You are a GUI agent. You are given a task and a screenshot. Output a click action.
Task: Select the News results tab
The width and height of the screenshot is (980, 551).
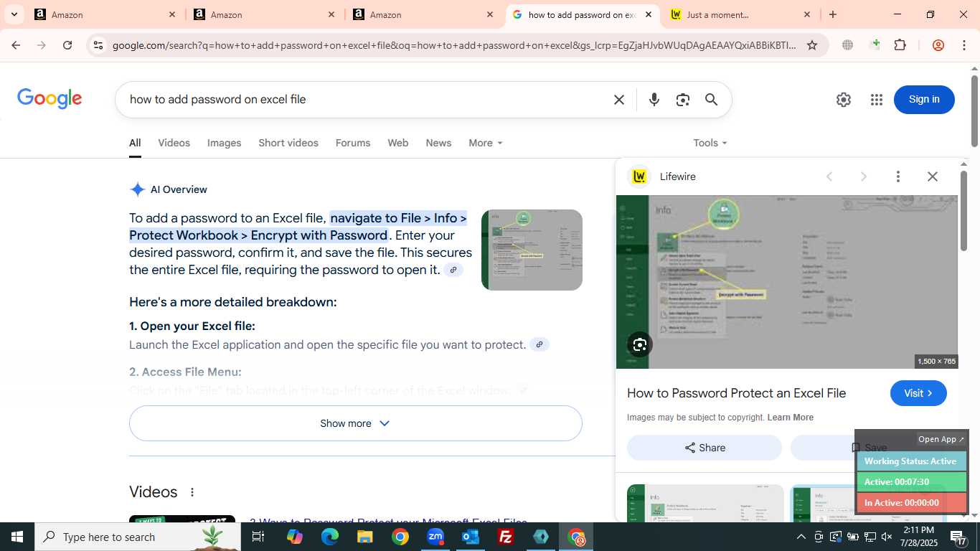pos(438,143)
